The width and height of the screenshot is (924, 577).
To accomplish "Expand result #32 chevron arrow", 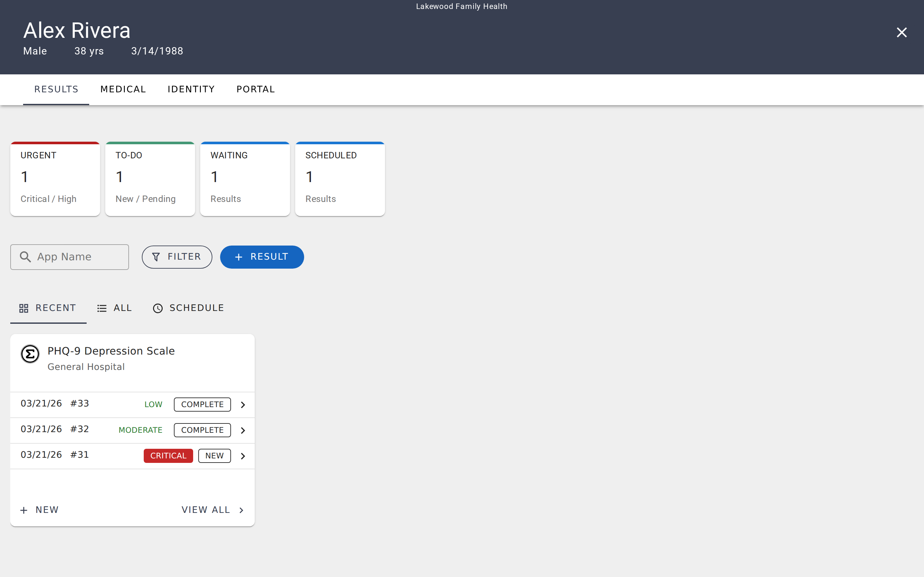I will point(243,430).
